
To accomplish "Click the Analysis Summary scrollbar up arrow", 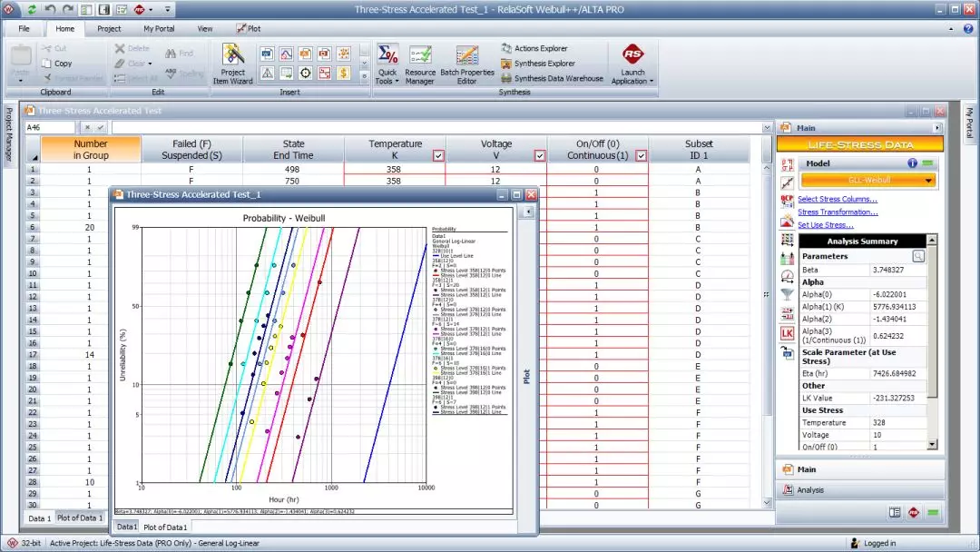I will (x=932, y=240).
